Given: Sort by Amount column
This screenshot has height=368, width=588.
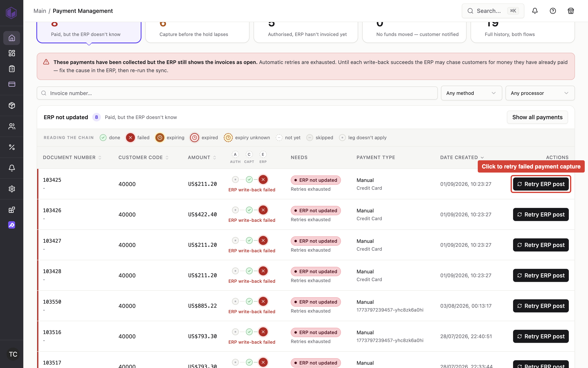Looking at the screenshot, I should (202, 157).
